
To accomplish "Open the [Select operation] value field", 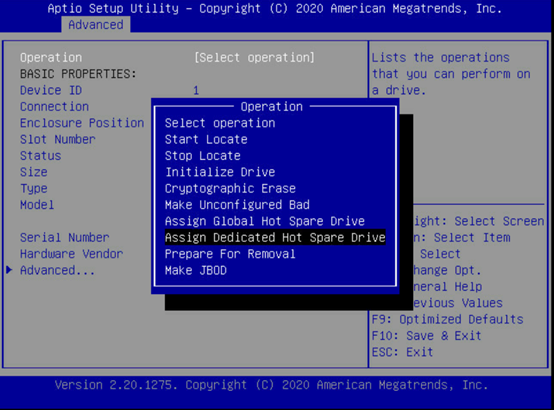I will (x=254, y=58).
